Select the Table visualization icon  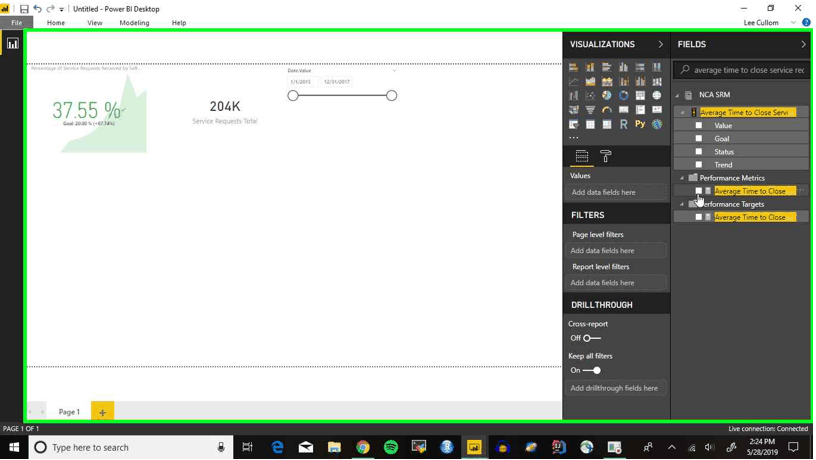(x=590, y=124)
